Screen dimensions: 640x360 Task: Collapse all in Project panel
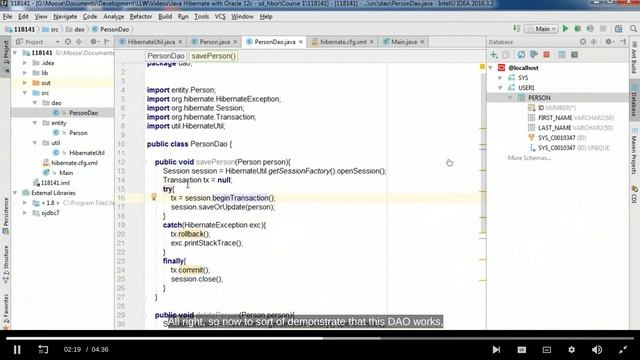coord(79,42)
